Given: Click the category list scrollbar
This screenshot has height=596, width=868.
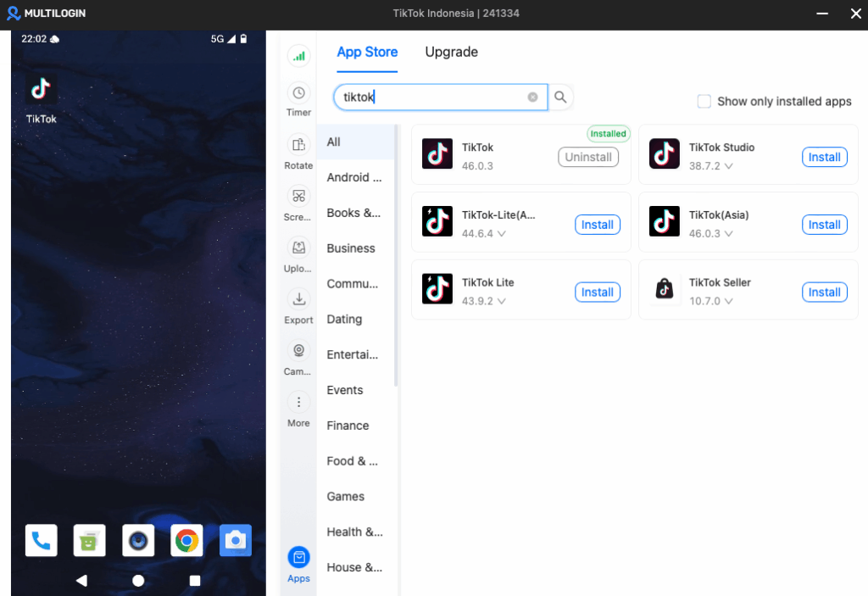Looking at the screenshot, I should point(396,255).
